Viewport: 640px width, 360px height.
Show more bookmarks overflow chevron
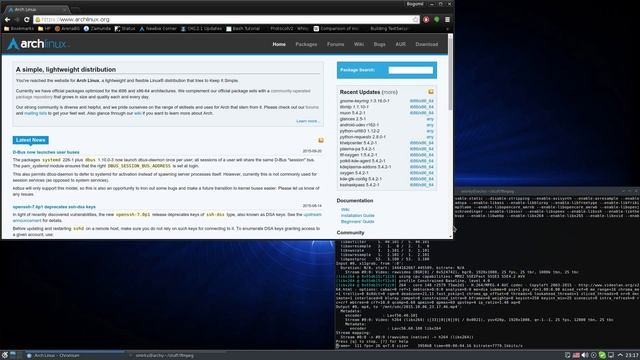[447, 29]
